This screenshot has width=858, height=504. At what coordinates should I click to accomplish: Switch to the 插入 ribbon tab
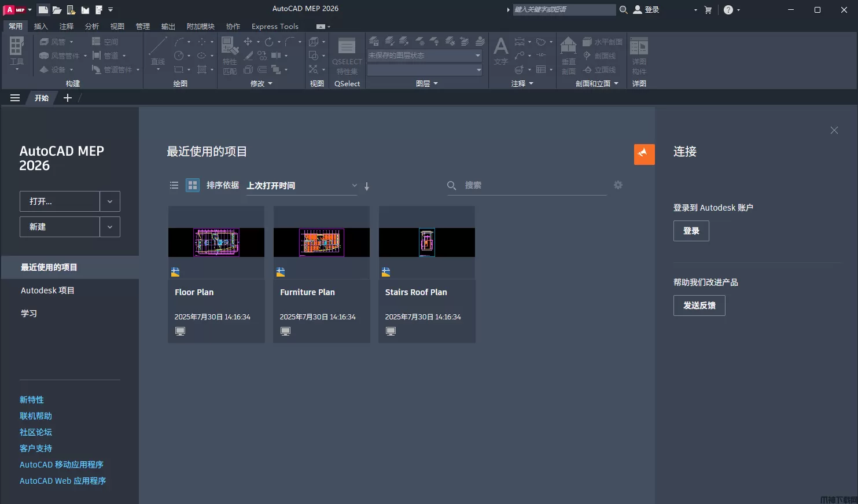[40, 26]
